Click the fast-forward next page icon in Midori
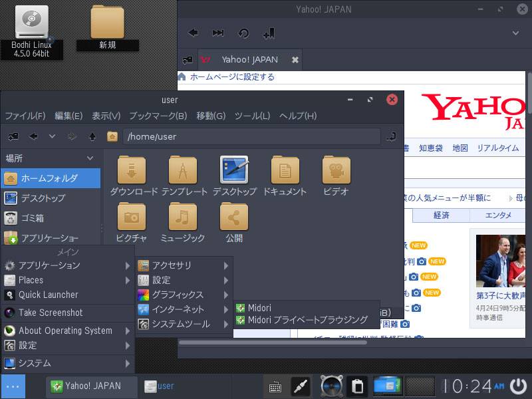 coord(218,33)
